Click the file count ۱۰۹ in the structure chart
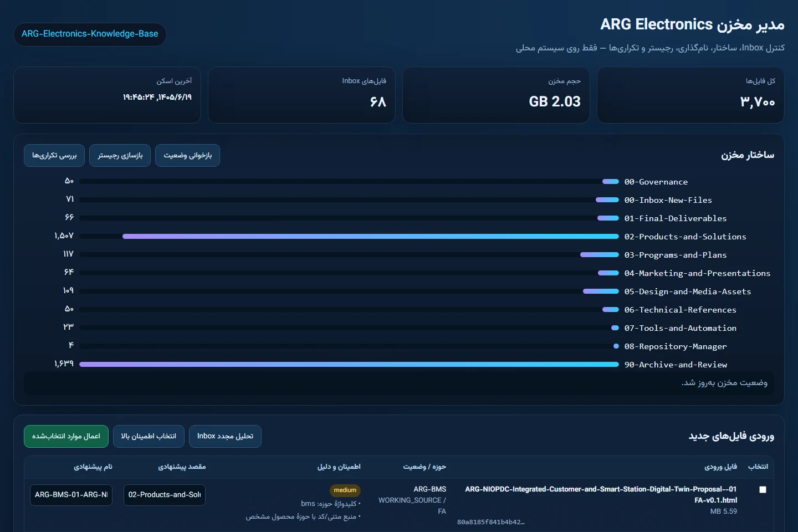 point(68,291)
